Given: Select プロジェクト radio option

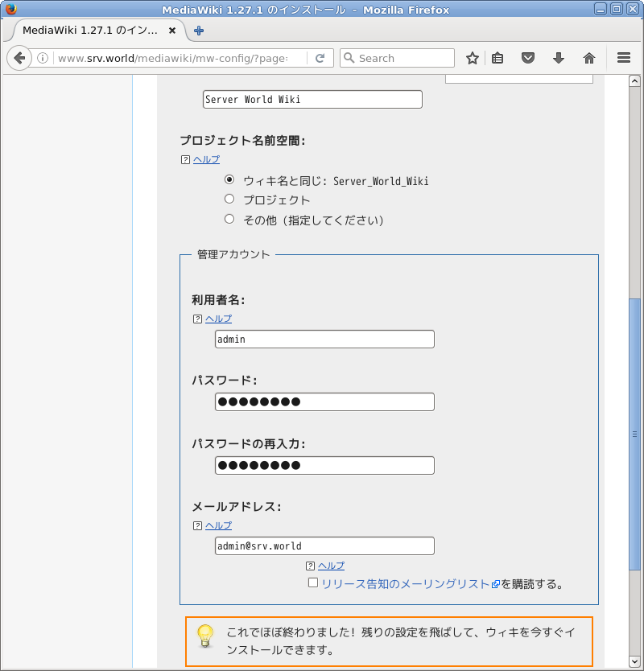Looking at the screenshot, I should [229, 199].
